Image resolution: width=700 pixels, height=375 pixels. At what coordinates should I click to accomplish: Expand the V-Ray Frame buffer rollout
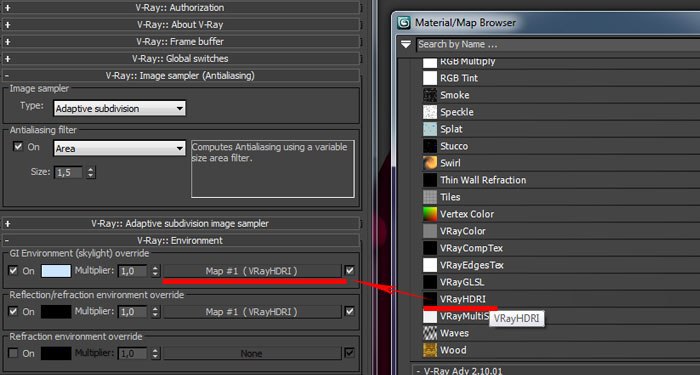[181, 42]
